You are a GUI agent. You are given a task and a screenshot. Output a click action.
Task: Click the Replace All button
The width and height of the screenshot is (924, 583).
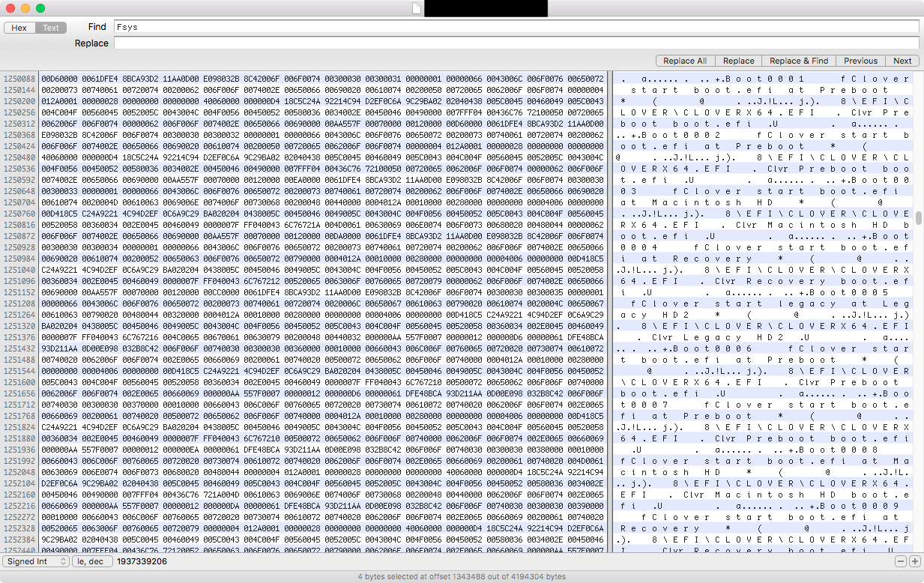[x=685, y=61]
